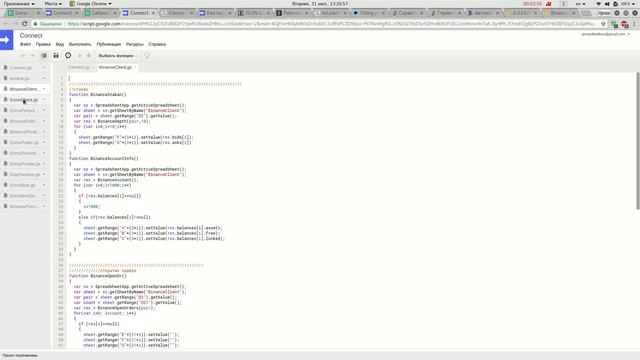Open ExmoClient.gs in the file list
The image size is (640, 360).
click(x=23, y=100)
